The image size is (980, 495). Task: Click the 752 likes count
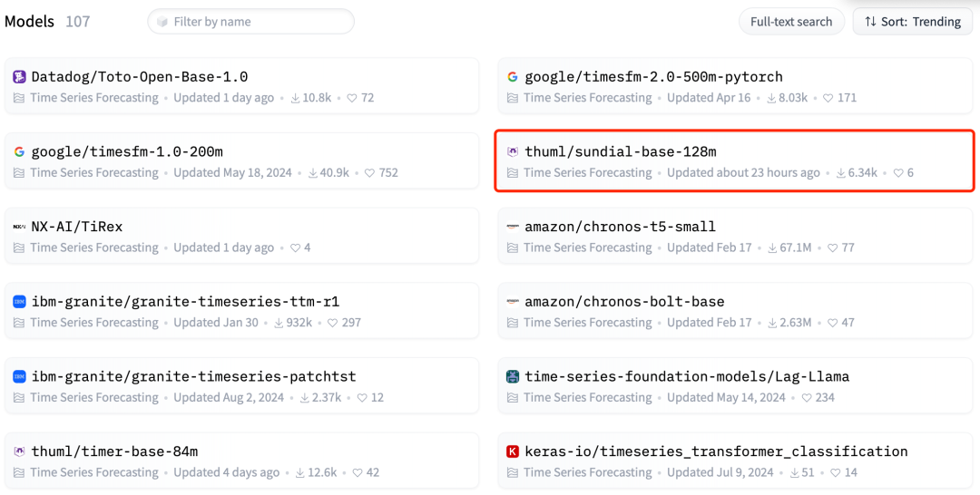tap(388, 173)
